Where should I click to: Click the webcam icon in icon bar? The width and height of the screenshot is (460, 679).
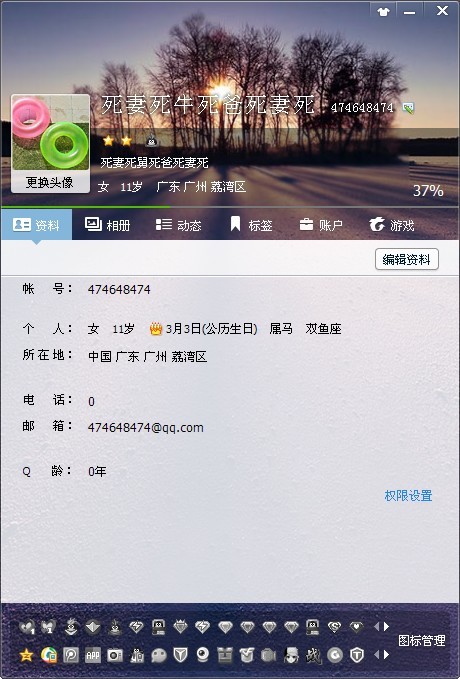click(202, 655)
